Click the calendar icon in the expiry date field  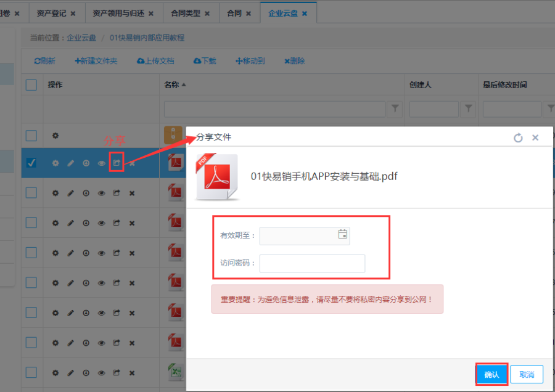click(x=343, y=234)
